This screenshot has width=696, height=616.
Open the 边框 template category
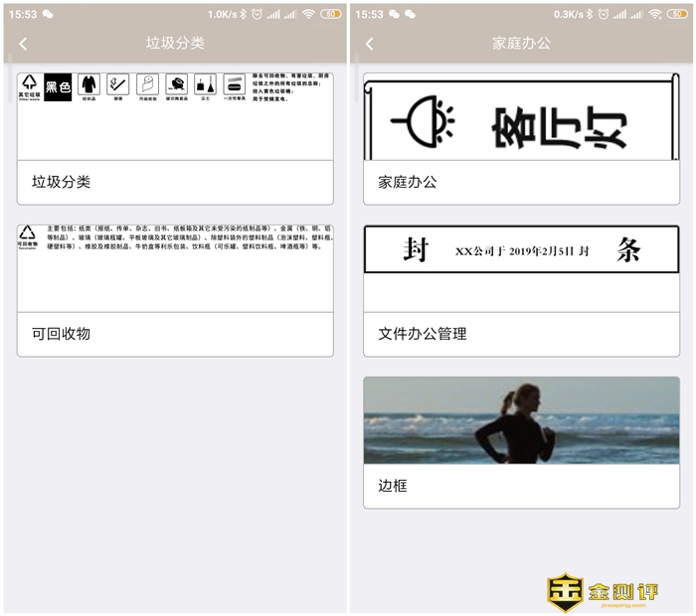(521, 486)
